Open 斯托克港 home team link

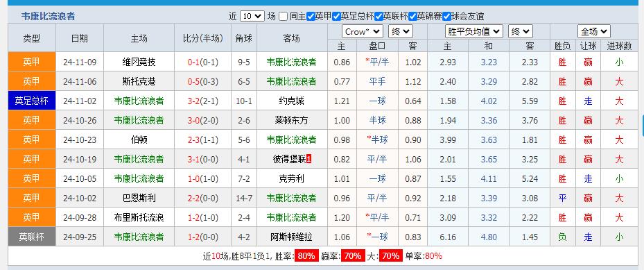click(139, 82)
